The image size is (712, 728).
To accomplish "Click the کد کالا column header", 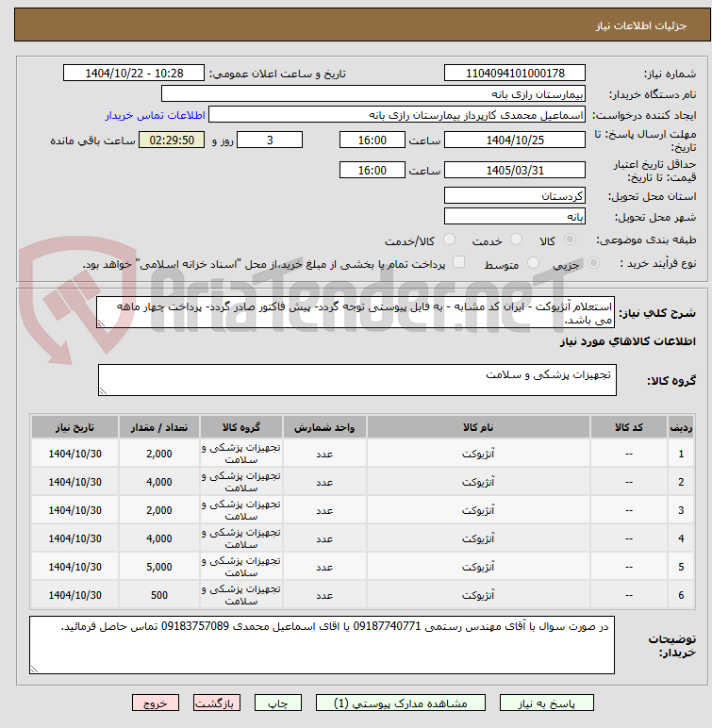I will (628, 426).
